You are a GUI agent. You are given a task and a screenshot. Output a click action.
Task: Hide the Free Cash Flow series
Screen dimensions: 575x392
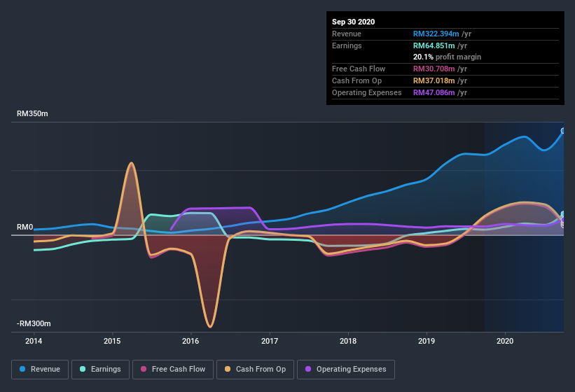coord(173,369)
